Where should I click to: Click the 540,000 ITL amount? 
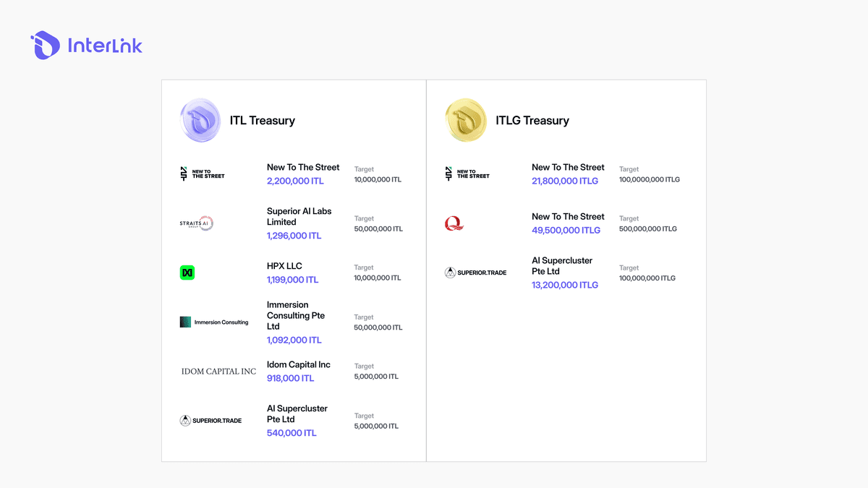coord(292,433)
